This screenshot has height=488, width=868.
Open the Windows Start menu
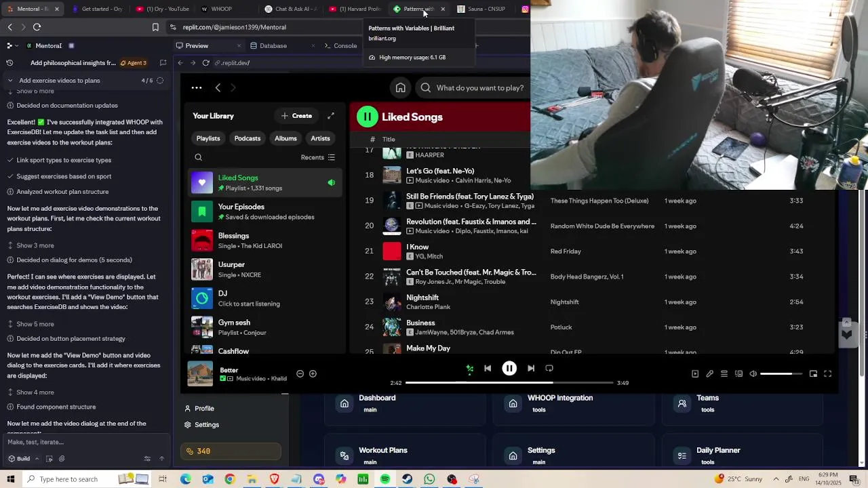pos(10,479)
